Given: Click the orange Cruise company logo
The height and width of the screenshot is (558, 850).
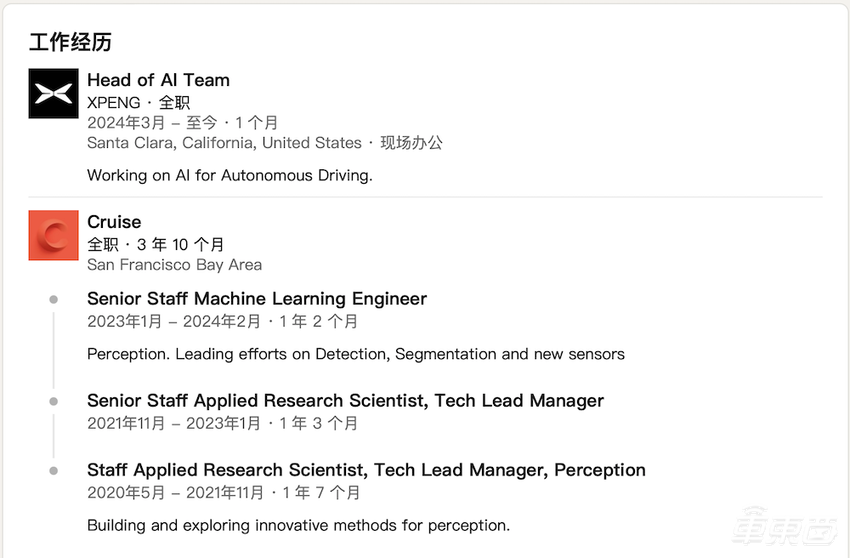Looking at the screenshot, I should click(53, 235).
